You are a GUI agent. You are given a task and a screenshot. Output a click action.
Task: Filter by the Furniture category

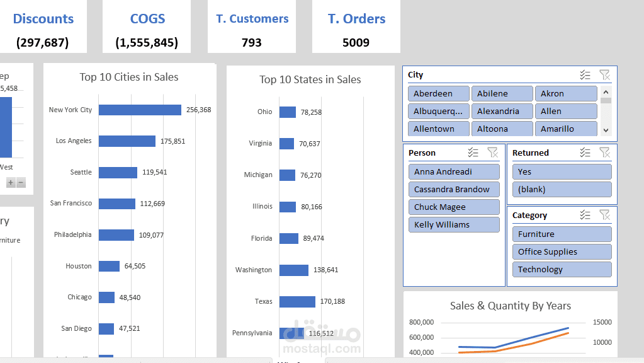point(562,234)
